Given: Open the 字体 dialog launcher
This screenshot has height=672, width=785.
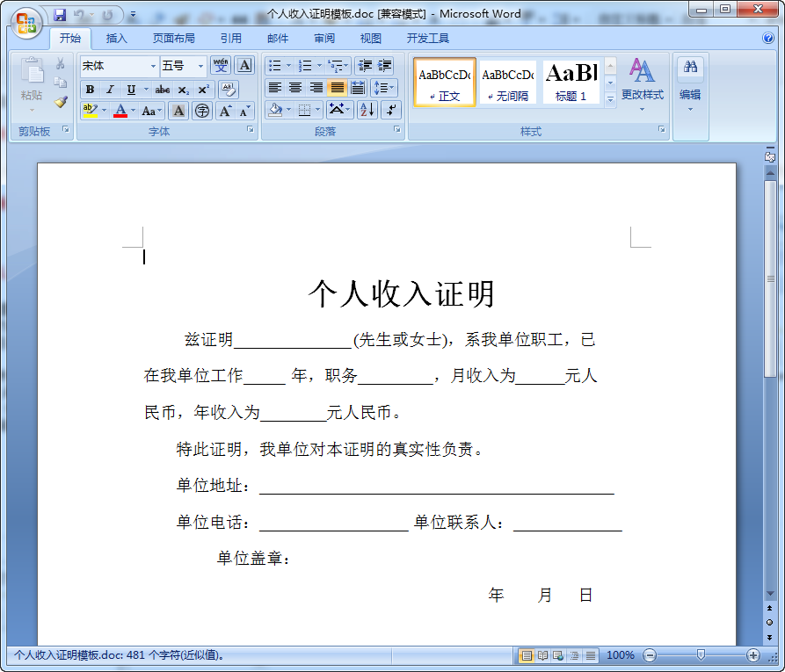Looking at the screenshot, I should (x=250, y=130).
